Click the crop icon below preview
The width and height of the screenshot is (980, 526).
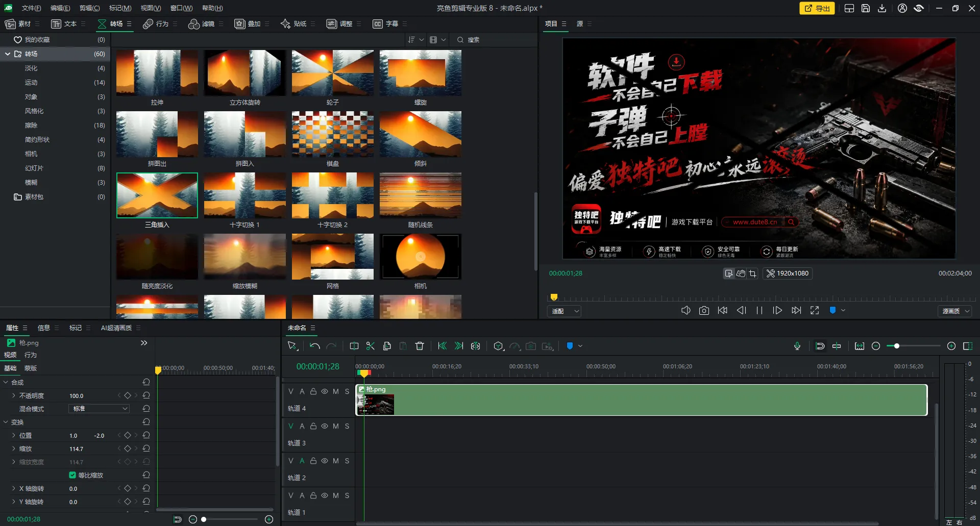tap(753, 273)
